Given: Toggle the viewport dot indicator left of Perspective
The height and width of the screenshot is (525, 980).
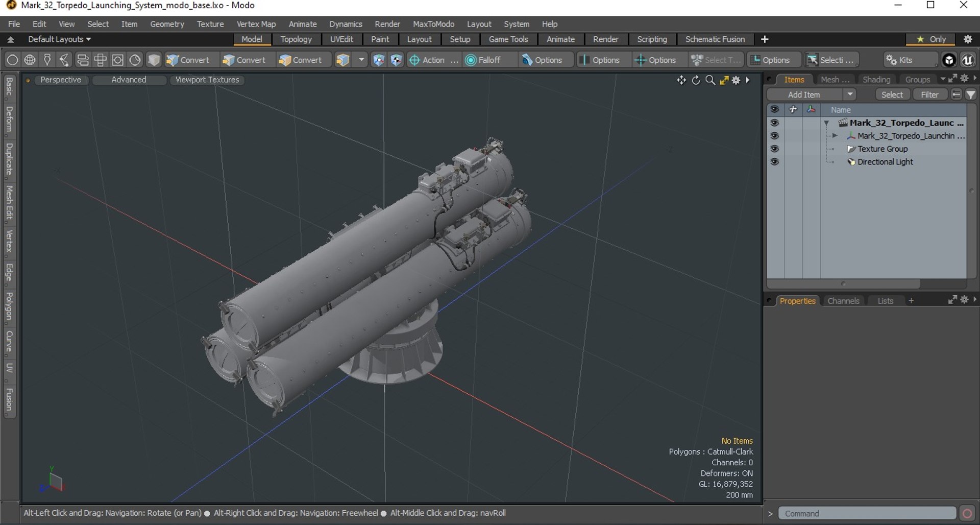Looking at the screenshot, I should [x=28, y=80].
